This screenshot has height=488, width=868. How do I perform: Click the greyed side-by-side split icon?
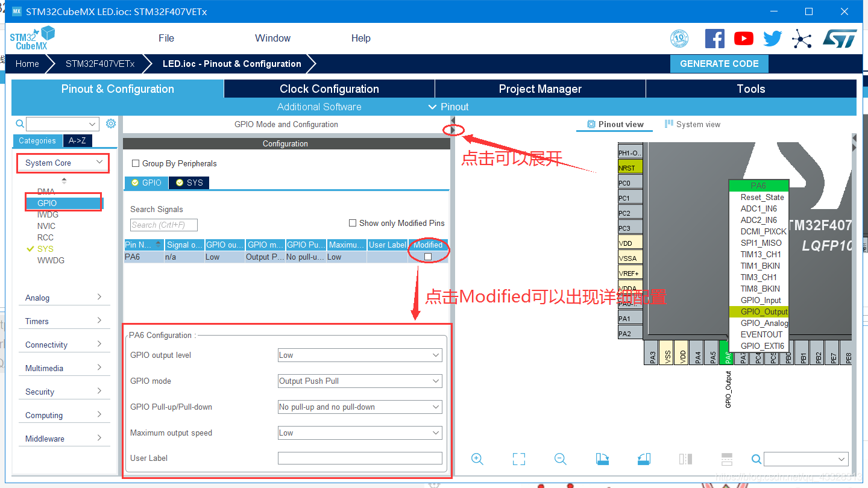[x=685, y=459]
